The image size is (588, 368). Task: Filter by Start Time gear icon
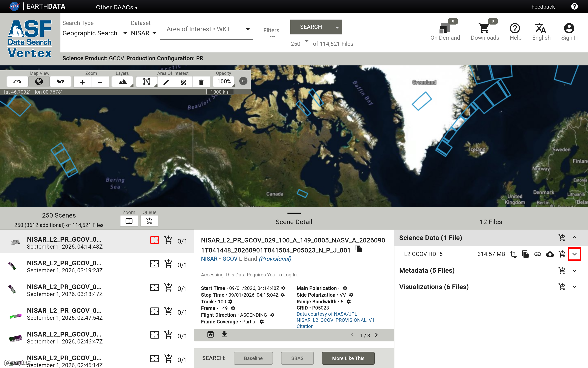click(x=284, y=288)
